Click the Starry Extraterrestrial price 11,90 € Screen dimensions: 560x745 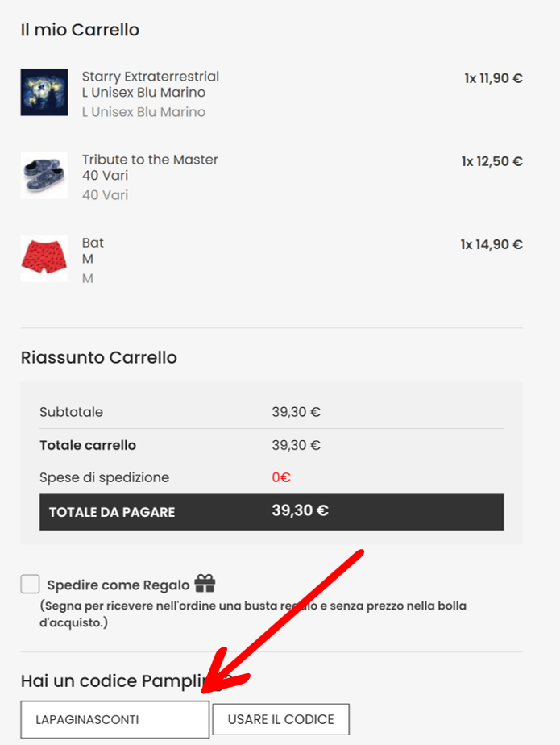coord(493,78)
